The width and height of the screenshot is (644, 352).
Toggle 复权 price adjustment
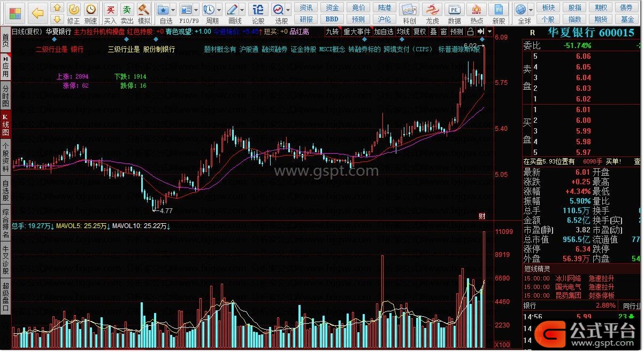[x=420, y=32]
